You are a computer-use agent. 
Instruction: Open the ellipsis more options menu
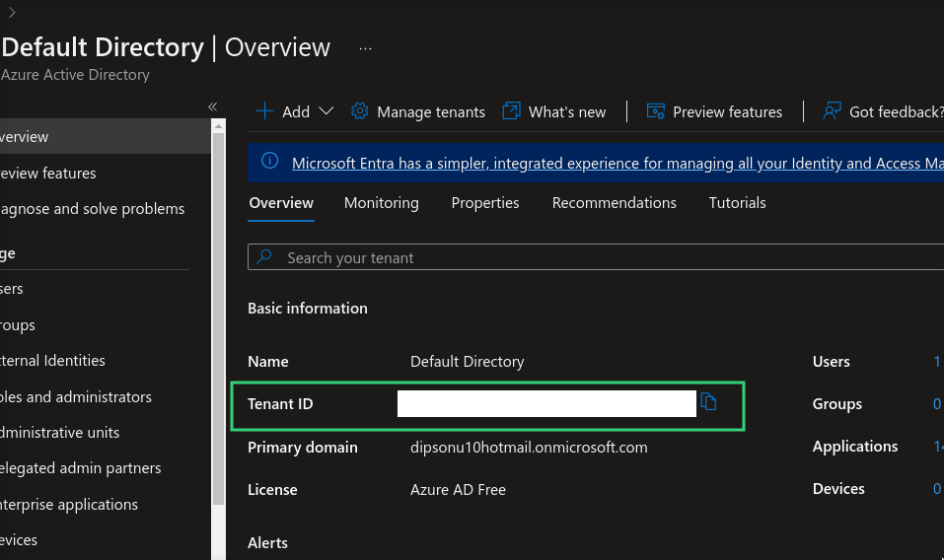(366, 47)
